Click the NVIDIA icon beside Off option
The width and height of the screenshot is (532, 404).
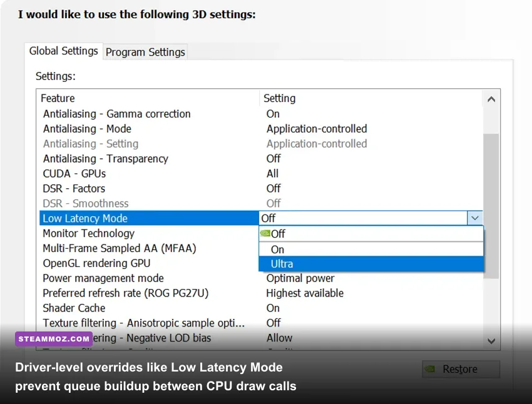click(265, 233)
